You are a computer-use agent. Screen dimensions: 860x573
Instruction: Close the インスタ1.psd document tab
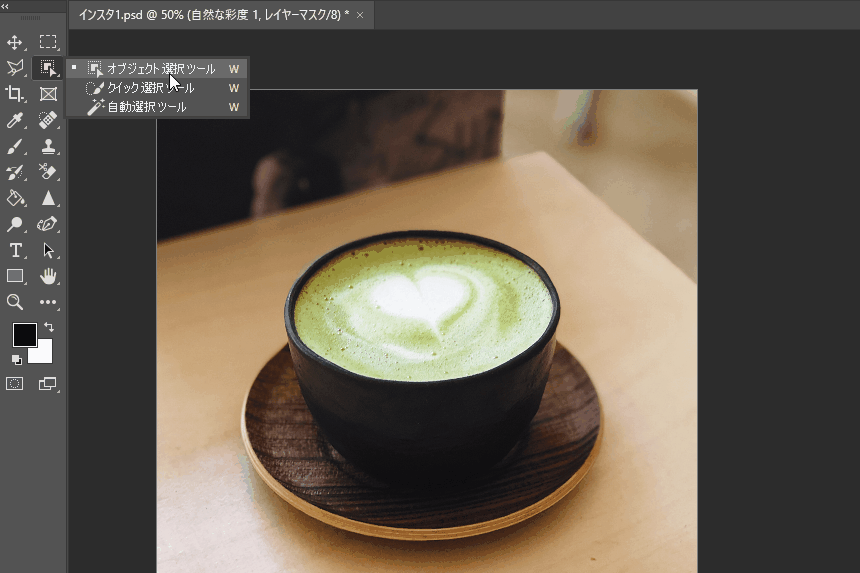click(360, 15)
